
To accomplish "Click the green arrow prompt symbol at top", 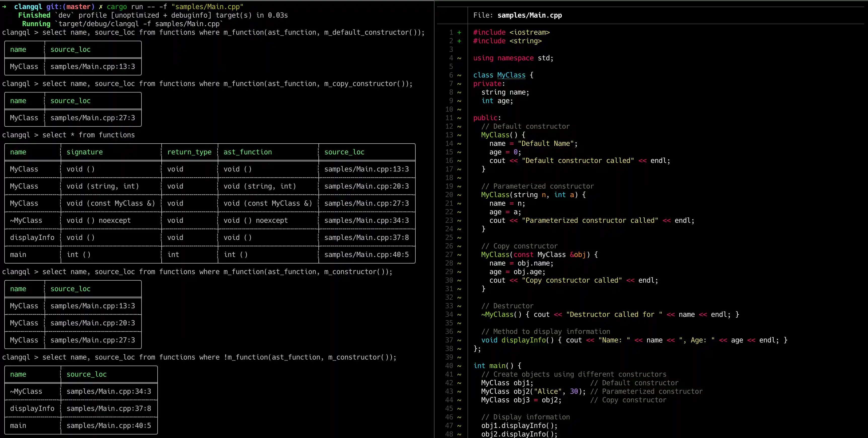I will (x=4, y=7).
